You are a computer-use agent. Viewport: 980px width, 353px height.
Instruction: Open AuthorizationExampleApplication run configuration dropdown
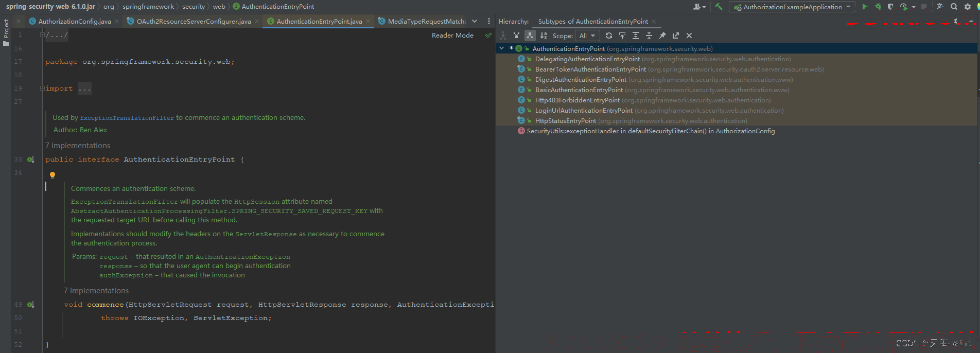792,7
